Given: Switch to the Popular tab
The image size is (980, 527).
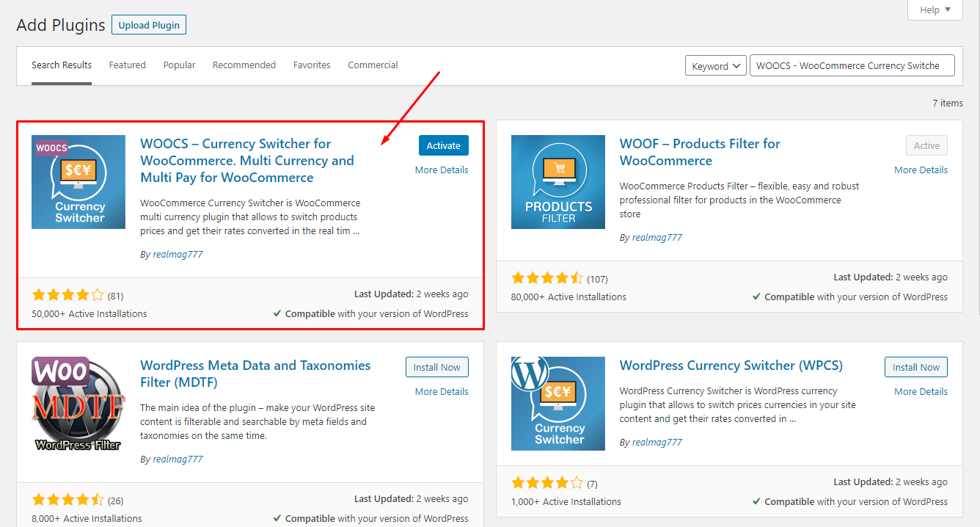Looking at the screenshot, I should pyautogui.click(x=180, y=65).
